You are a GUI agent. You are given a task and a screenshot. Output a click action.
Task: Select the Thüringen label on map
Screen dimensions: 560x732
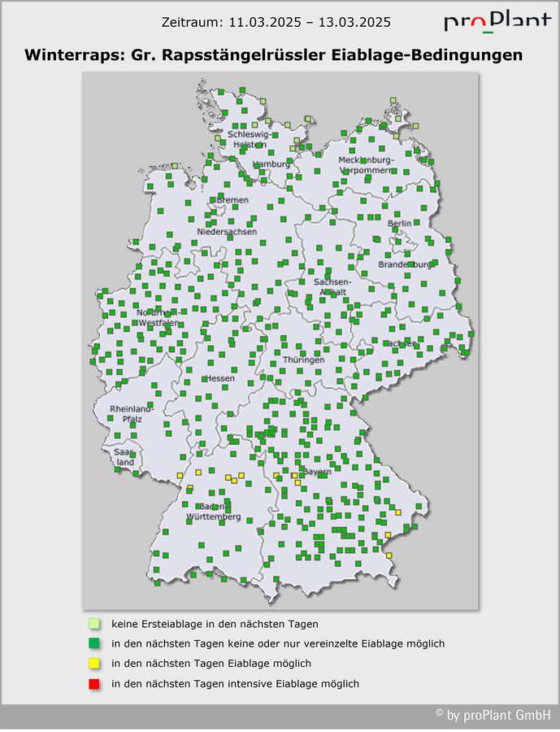[x=303, y=359]
